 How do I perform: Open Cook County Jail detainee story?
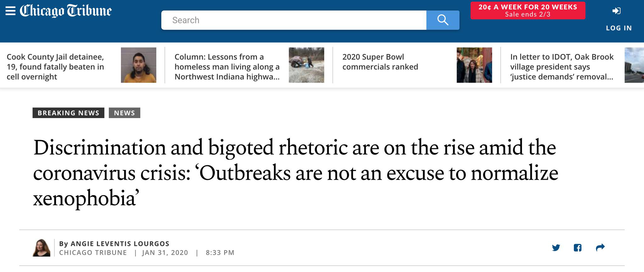pyautogui.click(x=55, y=67)
